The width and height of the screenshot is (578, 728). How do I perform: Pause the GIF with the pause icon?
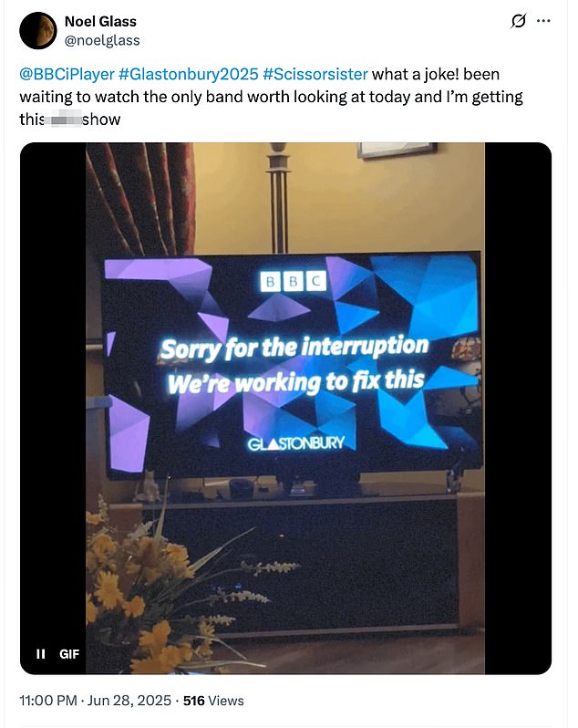(x=41, y=654)
